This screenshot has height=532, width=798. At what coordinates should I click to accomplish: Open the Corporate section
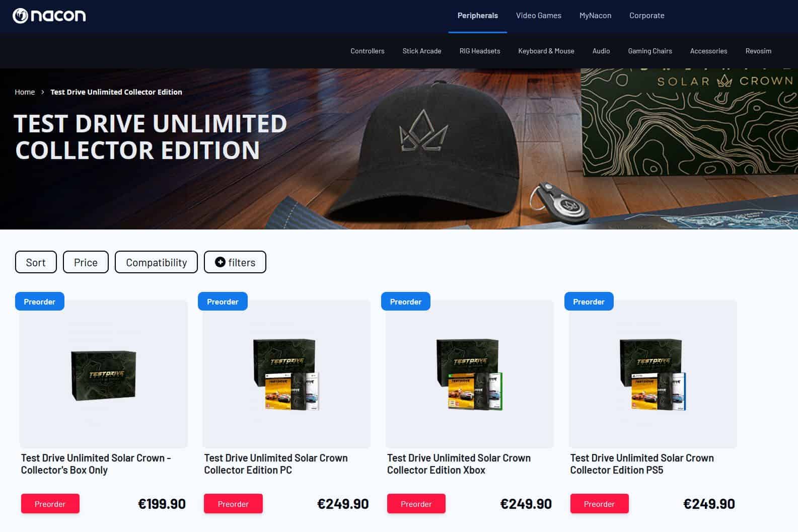pyautogui.click(x=646, y=16)
